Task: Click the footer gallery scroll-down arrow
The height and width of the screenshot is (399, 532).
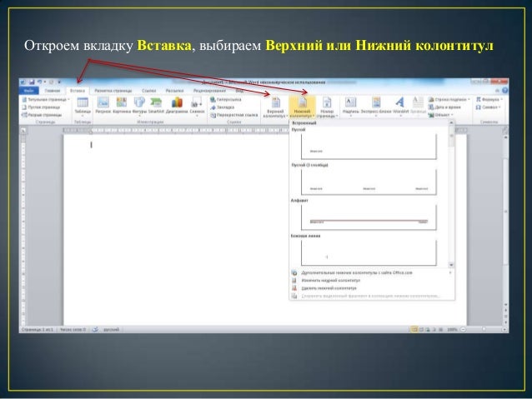Action: (451, 265)
